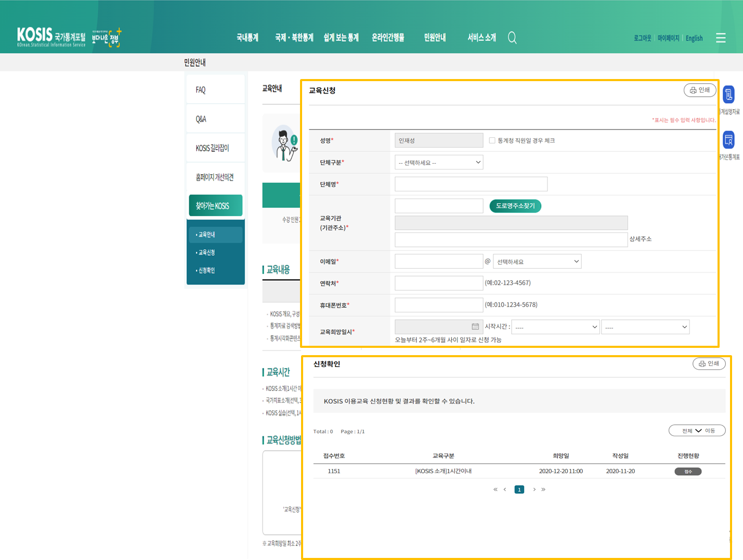Image resolution: width=743 pixels, height=560 pixels.
Task: Open the search magnifier icon in header
Action: [x=512, y=38]
